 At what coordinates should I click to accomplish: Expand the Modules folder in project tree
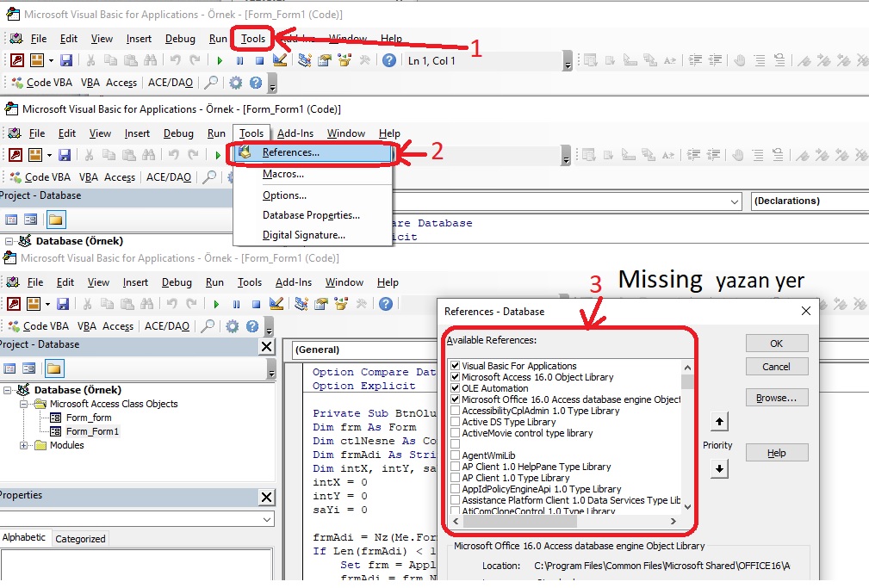click(x=24, y=445)
